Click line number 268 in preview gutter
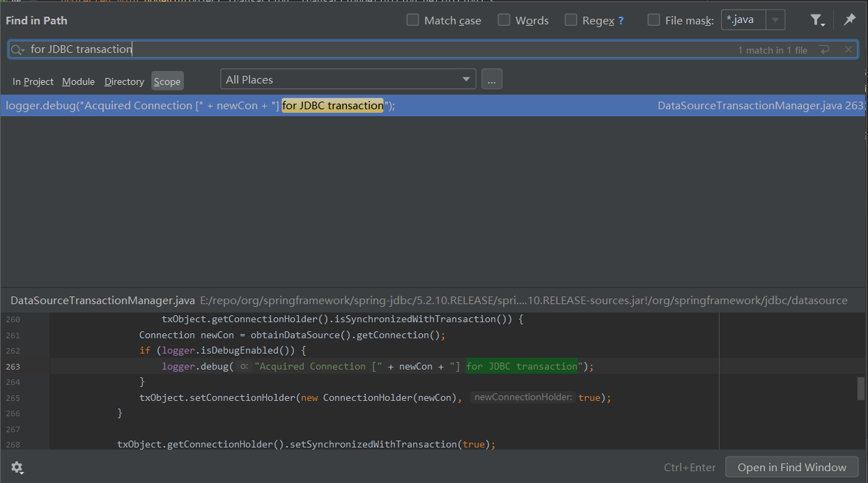868x483 pixels. pyautogui.click(x=13, y=445)
